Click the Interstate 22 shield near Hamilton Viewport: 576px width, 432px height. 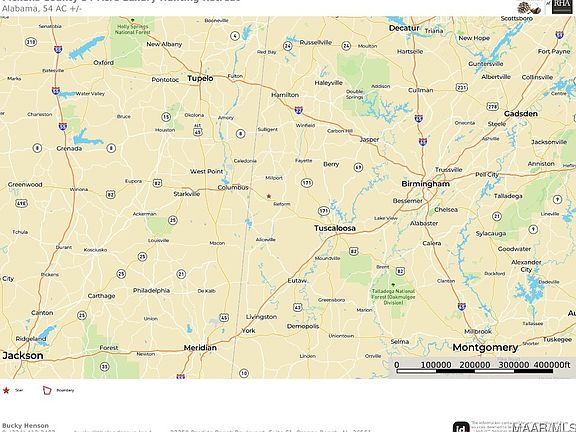tap(299, 110)
